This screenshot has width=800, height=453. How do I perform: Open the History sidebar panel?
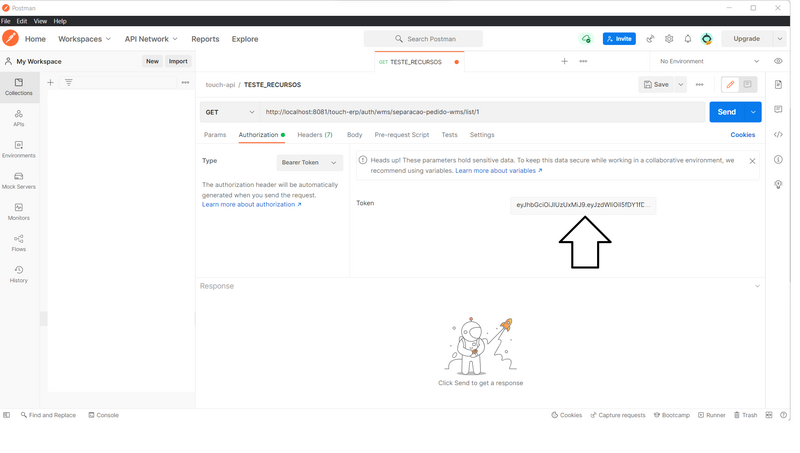[x=19, y=274]
